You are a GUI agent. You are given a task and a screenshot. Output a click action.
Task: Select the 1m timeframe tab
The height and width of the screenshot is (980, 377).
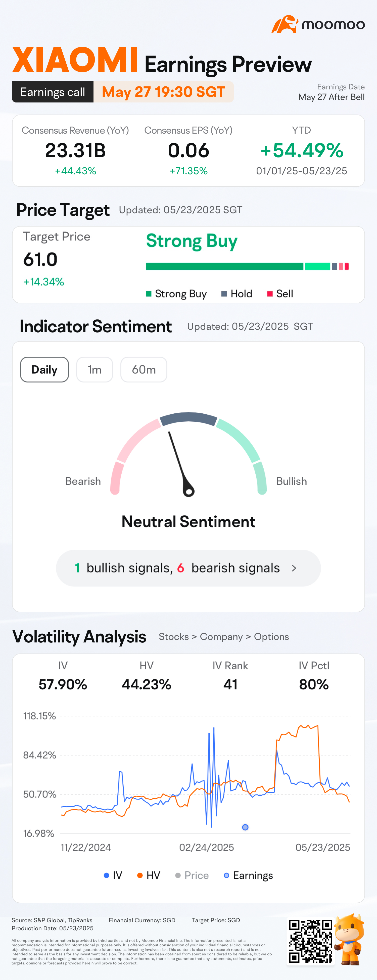(95, 369)
